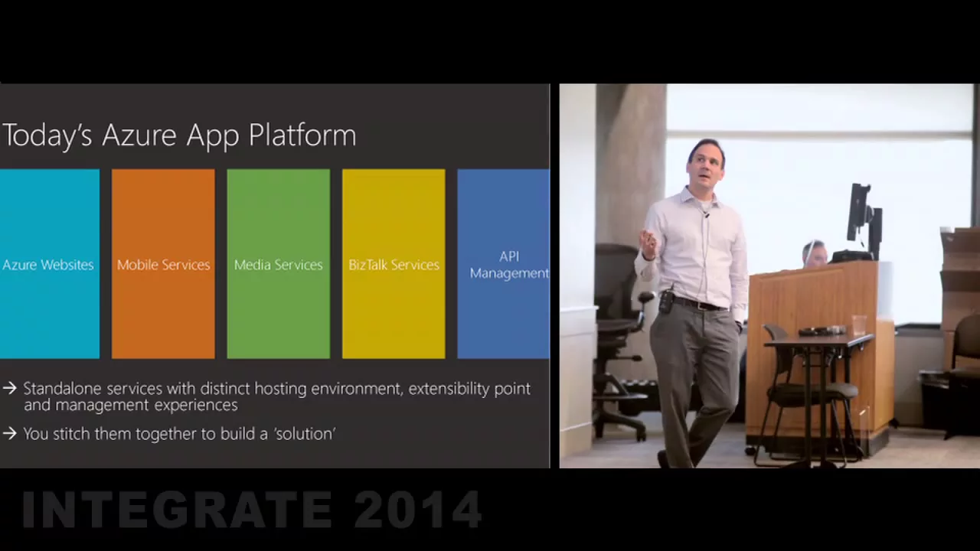Select the green Media Services tile
Viewport: 980px width, 551px height.
click(279, 264)
